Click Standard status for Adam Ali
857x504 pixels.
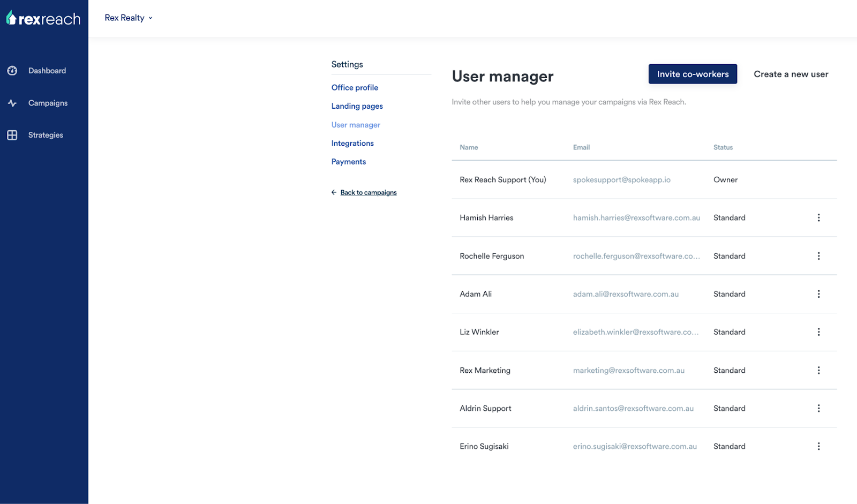pyautogui.click(x=729, y=294)
